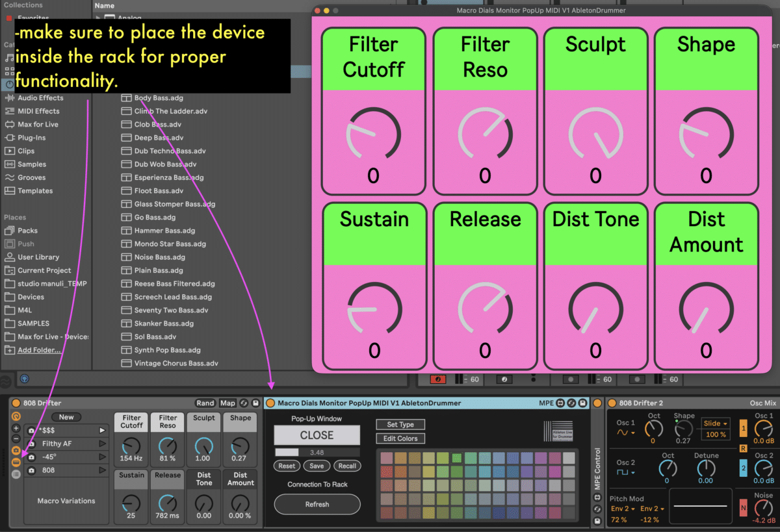The width and height of the screenshot is (780, 532).
Task: Toggle Macro Dials Monitor device activator
Action: (271, 403)
